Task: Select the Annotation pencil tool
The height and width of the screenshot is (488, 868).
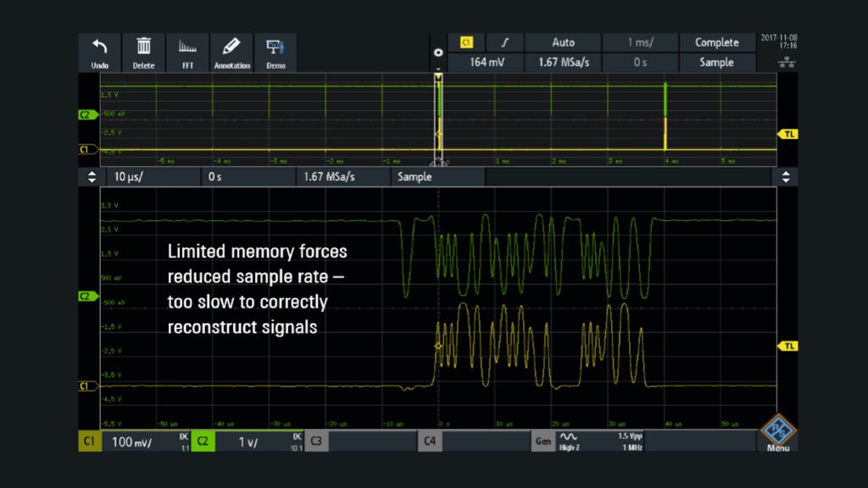Action: [x=231, y=52]
